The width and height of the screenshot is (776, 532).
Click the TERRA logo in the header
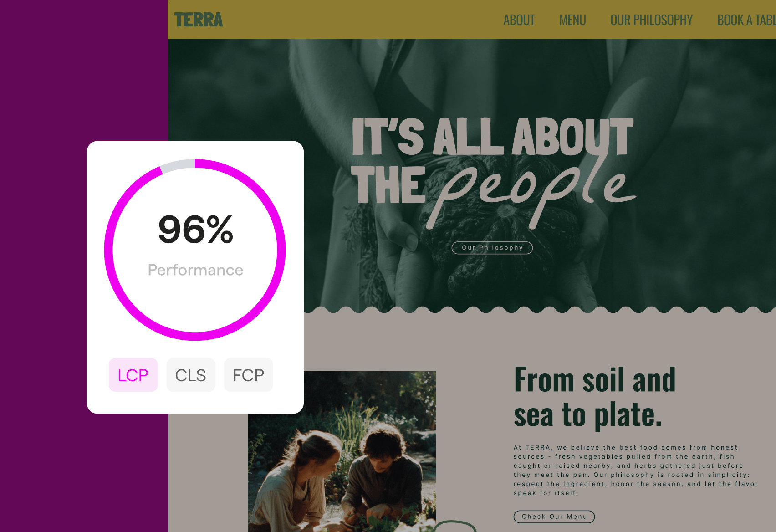click(x=199, y=20)
